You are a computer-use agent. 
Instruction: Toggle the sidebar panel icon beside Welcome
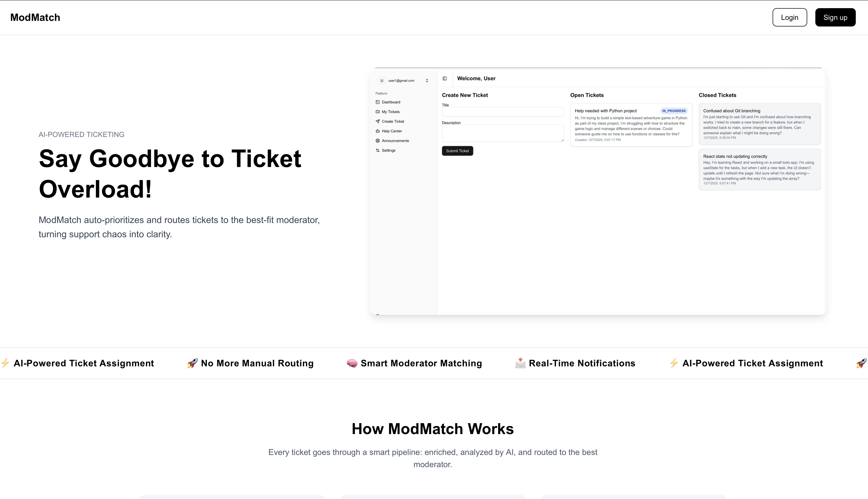444,78
